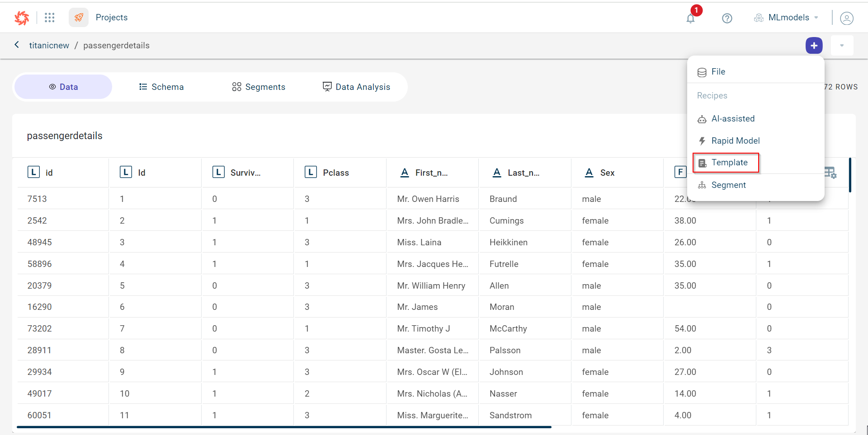Open the Segments tab
Screen dimensions: 868x435
point(259,87)
